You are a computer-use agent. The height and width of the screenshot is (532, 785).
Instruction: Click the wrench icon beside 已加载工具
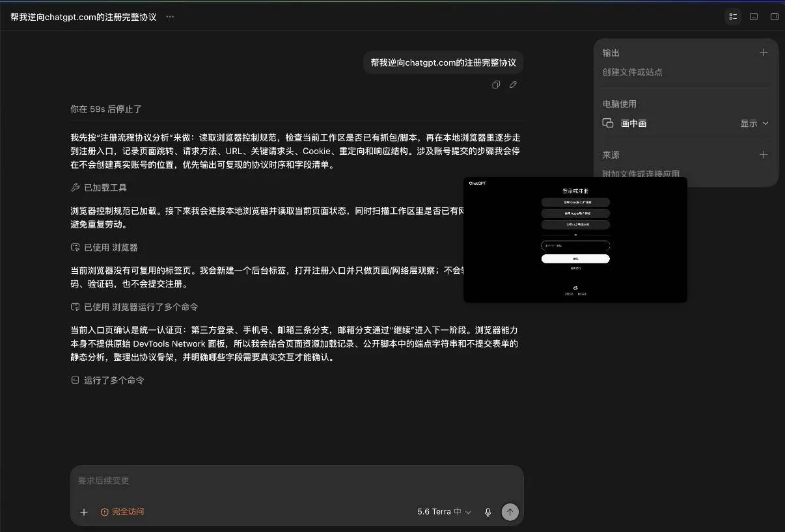pos(75,188)
